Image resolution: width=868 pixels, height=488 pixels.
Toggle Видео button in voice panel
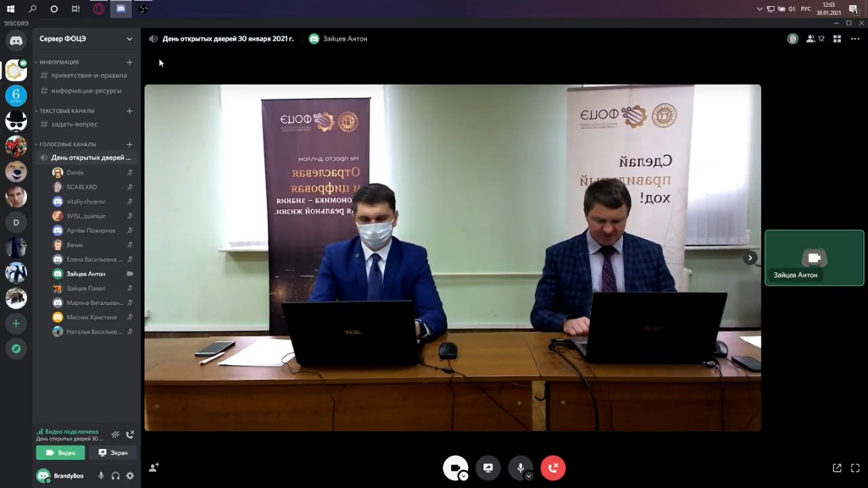point(60,452)
